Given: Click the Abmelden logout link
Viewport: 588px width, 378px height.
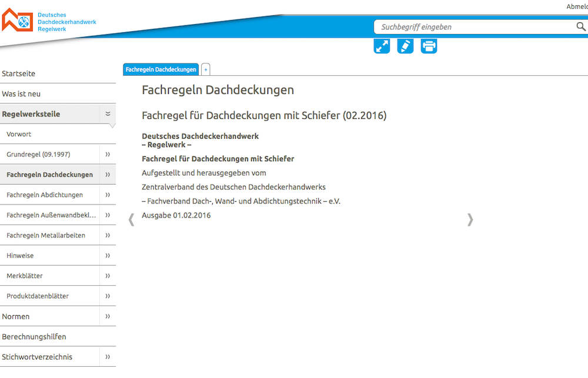Looking at the screenshot, I should [x=577, y=6].
